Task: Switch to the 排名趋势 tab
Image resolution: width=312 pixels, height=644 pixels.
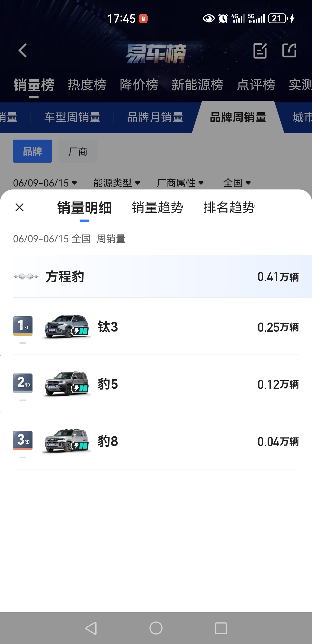Action: (x=229, y=208)
